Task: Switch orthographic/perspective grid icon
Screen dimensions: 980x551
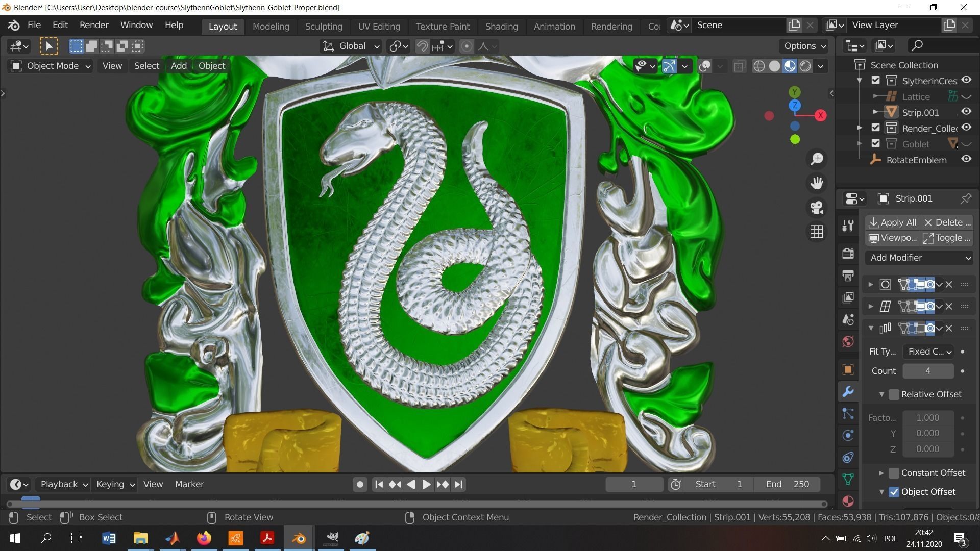Action: coord(817,232)
